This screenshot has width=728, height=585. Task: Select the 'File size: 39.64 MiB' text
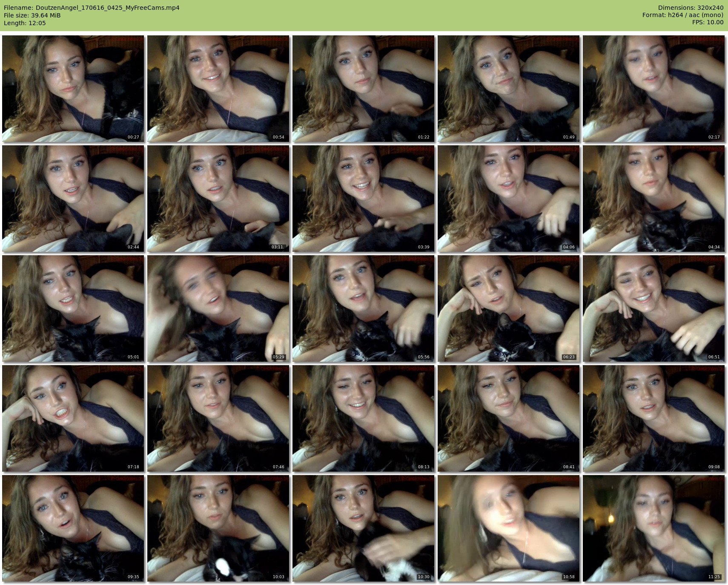pyautogui.click(x=32, y=15)
